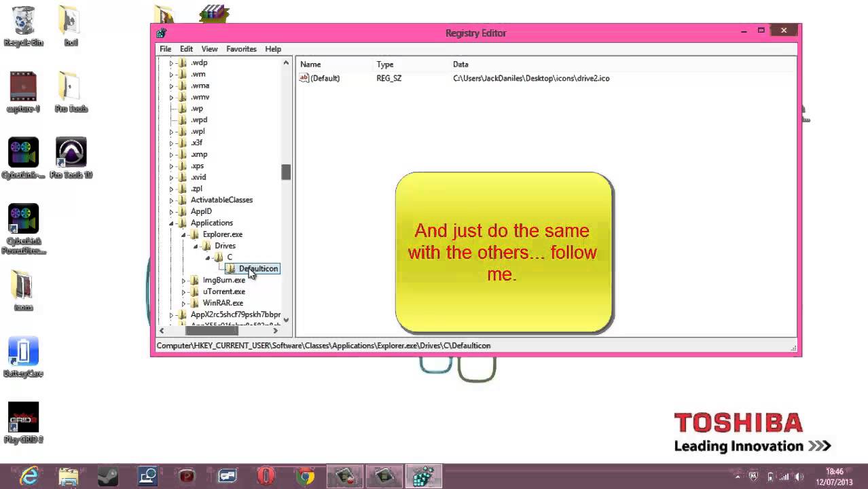The image size is (868, 489).
Task: Click the tree horizontal scroll right arrow
Action: [x=275, y=331]
